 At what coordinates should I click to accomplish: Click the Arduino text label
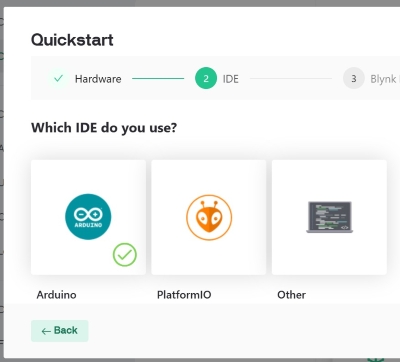(x=56, y=295)
